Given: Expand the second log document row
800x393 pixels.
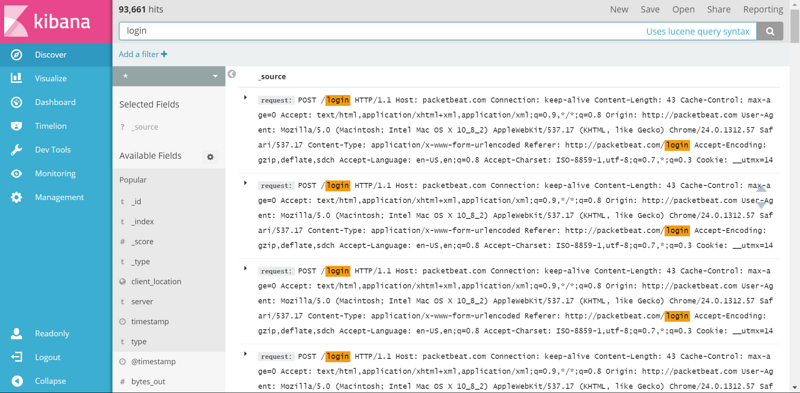Looking at the screenshot, I should (x=245, y=183).
